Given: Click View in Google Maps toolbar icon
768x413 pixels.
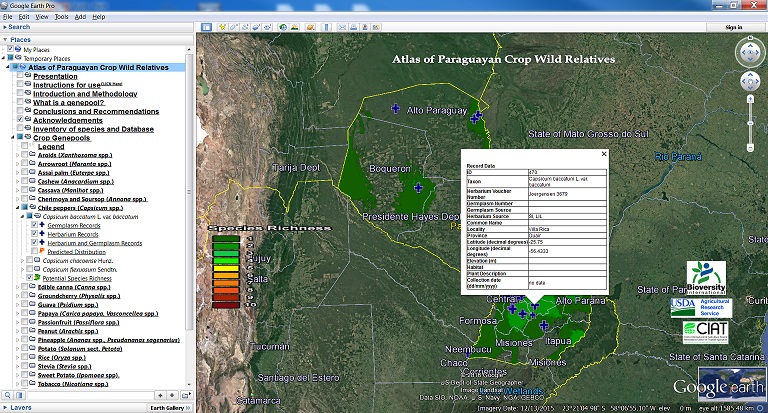Looking at the screenshot, I should (x=376, y=27).
